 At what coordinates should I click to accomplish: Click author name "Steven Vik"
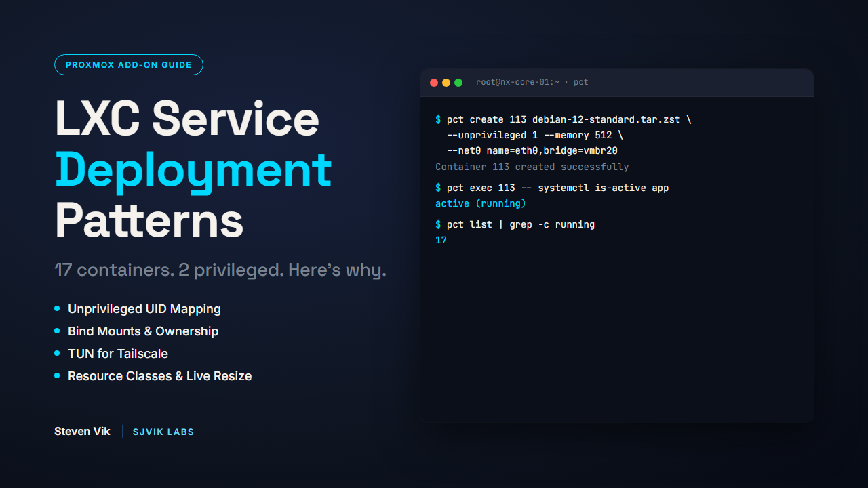tap(82, 432)
